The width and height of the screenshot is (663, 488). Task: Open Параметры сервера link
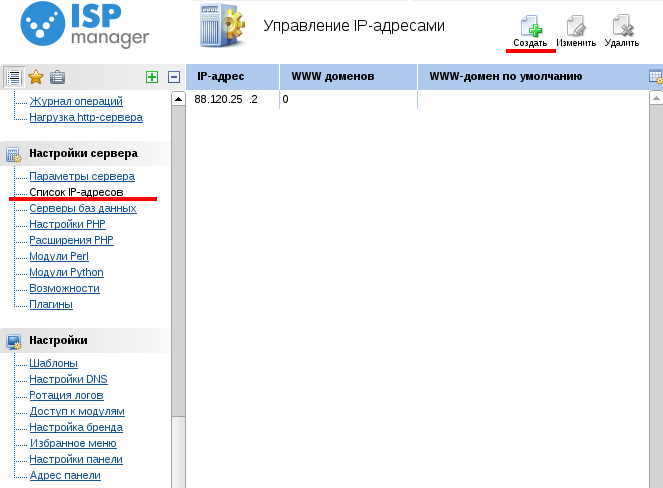tap(82, 176)
